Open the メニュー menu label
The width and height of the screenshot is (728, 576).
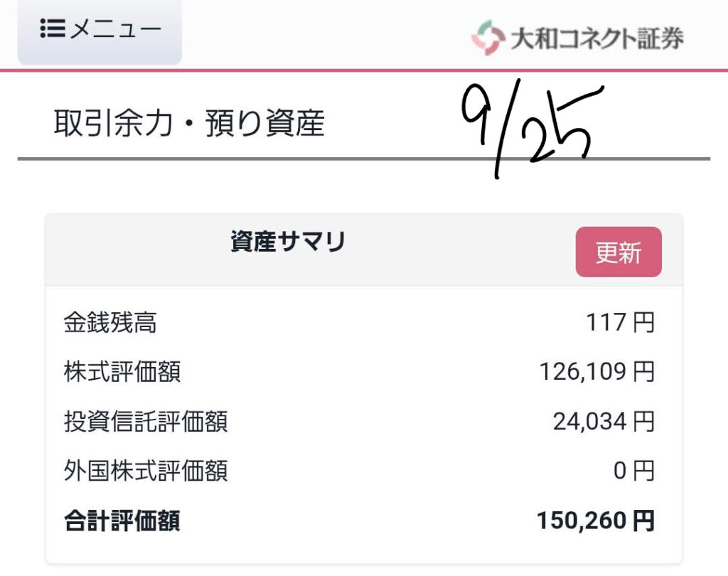pos(117,29)
